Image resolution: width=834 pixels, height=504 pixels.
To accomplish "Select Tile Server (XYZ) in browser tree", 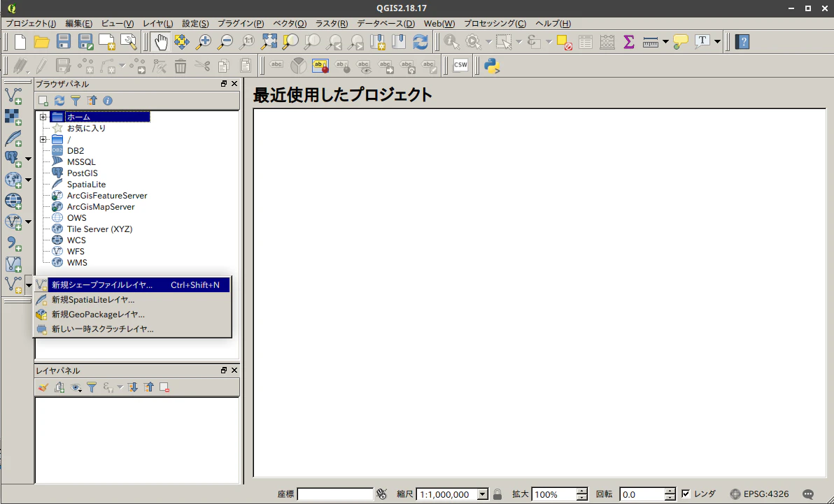I will 99,229.
